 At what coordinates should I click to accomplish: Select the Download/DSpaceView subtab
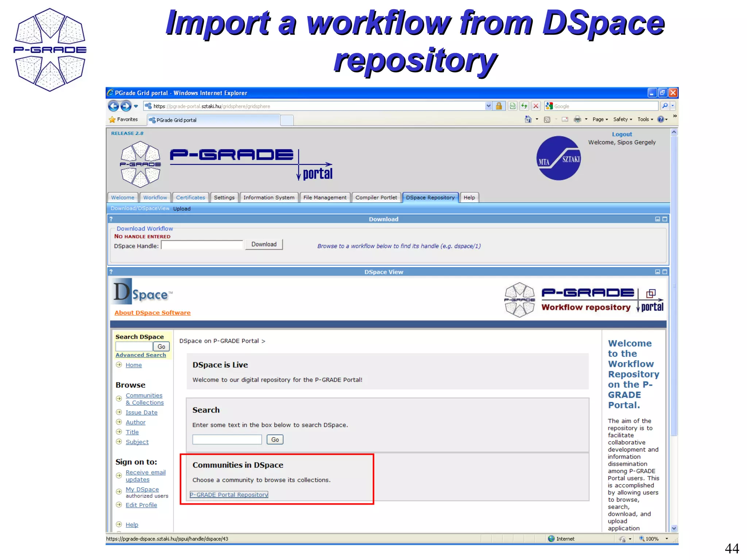(140, 208)
